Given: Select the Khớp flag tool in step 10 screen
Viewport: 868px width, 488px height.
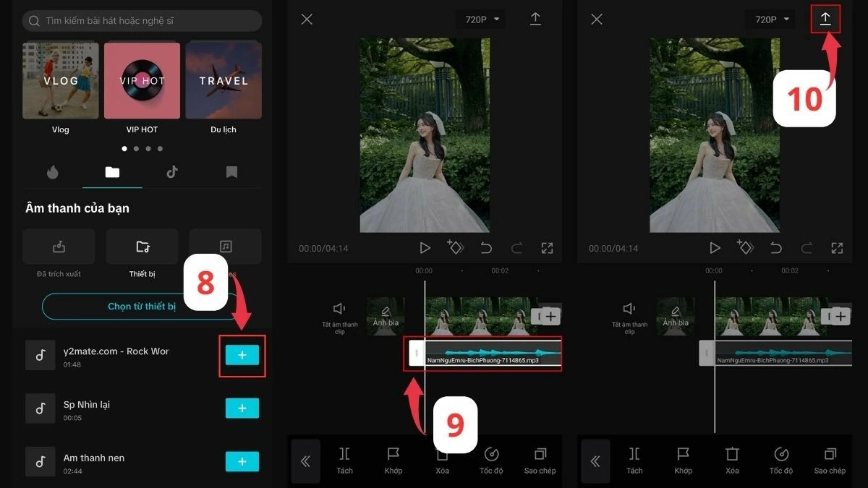Looking at the screenshot, I should (x=684, y=459).
